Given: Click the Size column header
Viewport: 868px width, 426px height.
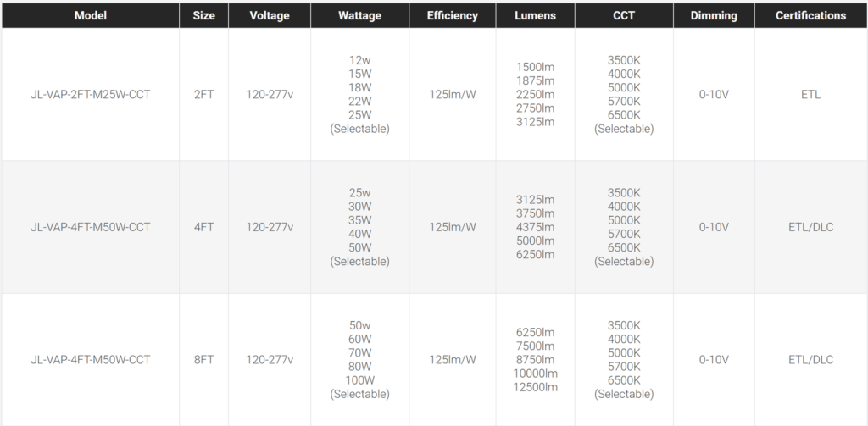Looking at the screenshot, I should click(x=203, y=15).
